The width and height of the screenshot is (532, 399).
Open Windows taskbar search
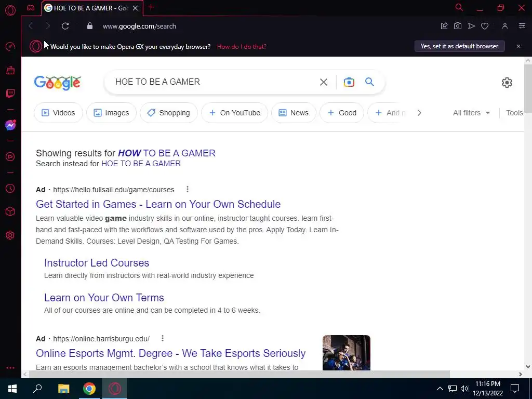click(37, 389)
